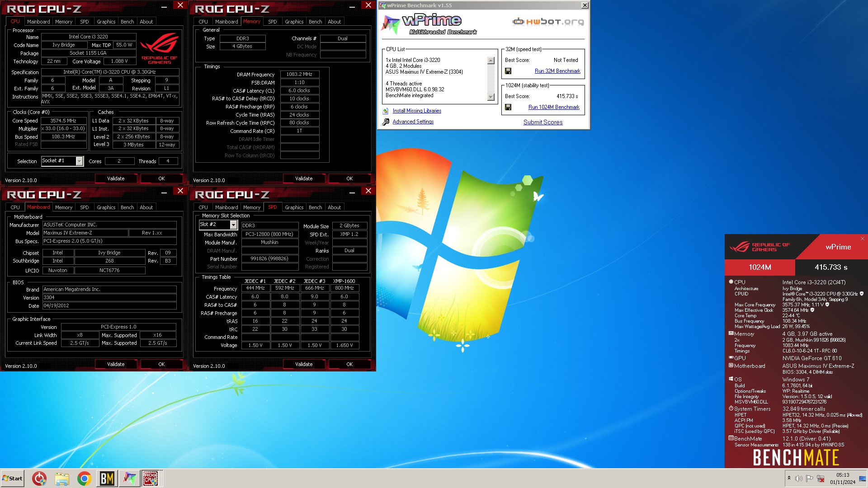
Task: Click OK in the Memory-tab CPU-Z window
Action: click(x=349, y=178)
